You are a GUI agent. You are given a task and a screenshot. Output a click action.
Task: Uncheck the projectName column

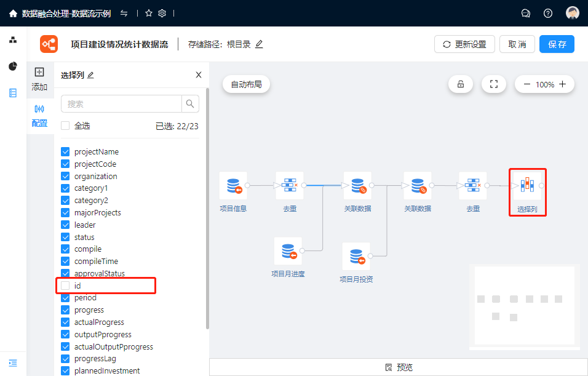pos(66,151)
